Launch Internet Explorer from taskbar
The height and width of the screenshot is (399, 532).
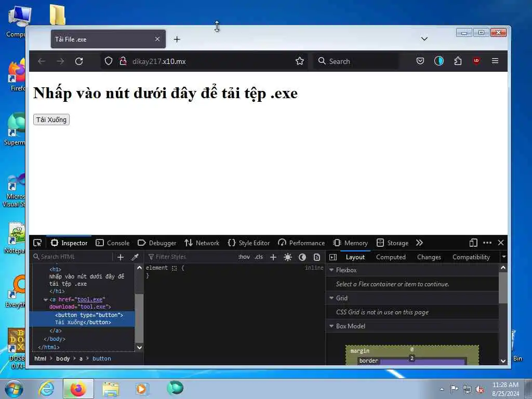point(46,389)
